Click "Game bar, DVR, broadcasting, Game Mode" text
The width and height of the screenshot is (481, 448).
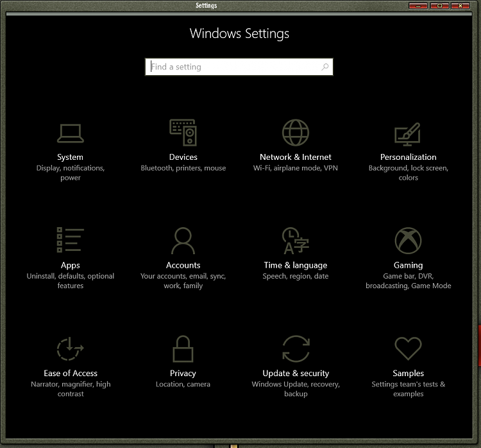pyautogui.click(x=409, y=280)
